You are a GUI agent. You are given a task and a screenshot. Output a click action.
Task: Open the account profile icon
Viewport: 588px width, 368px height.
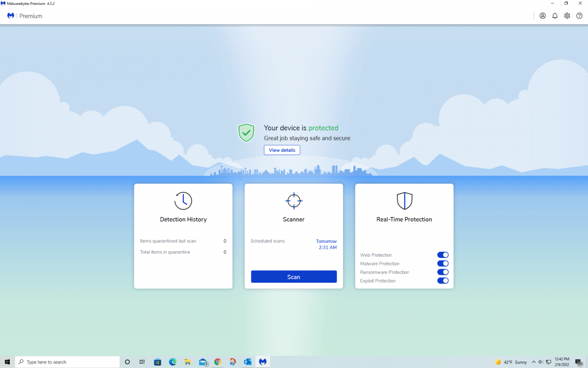pos(542,16)
